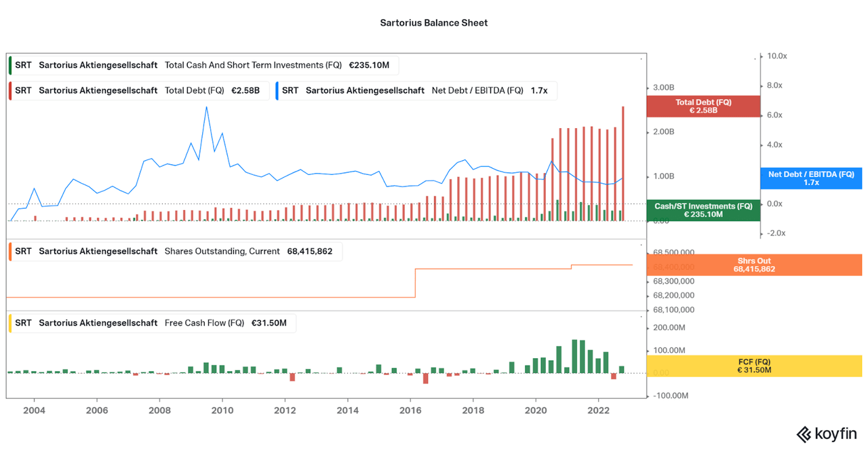Click the orange Shares Outstanding legend marker
This screenshot has width=868, height=449.
click(x=9, y=251)
